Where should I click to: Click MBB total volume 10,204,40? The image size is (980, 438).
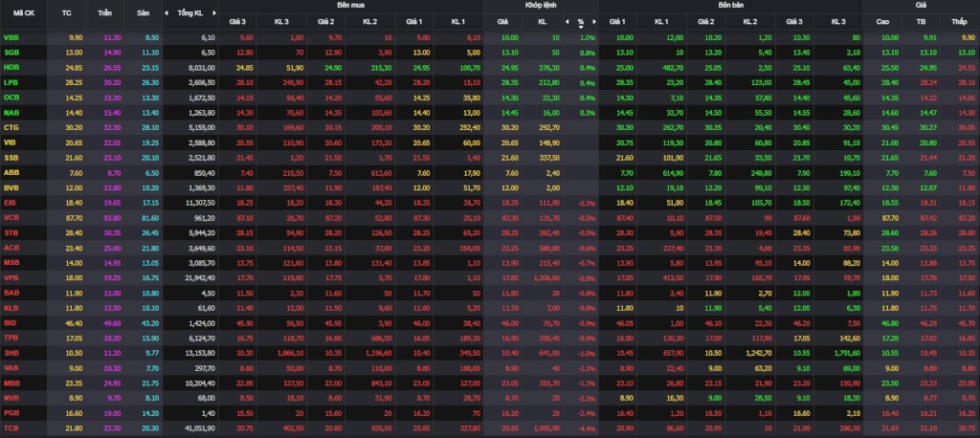[x=201, y=383]
